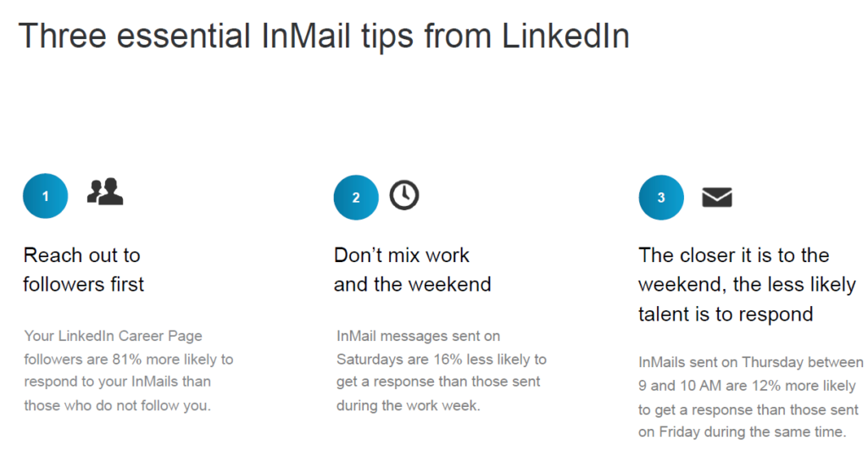The image size is (868, 468).
Task: Click the blue number 3 circle
Action: [661, 198]
